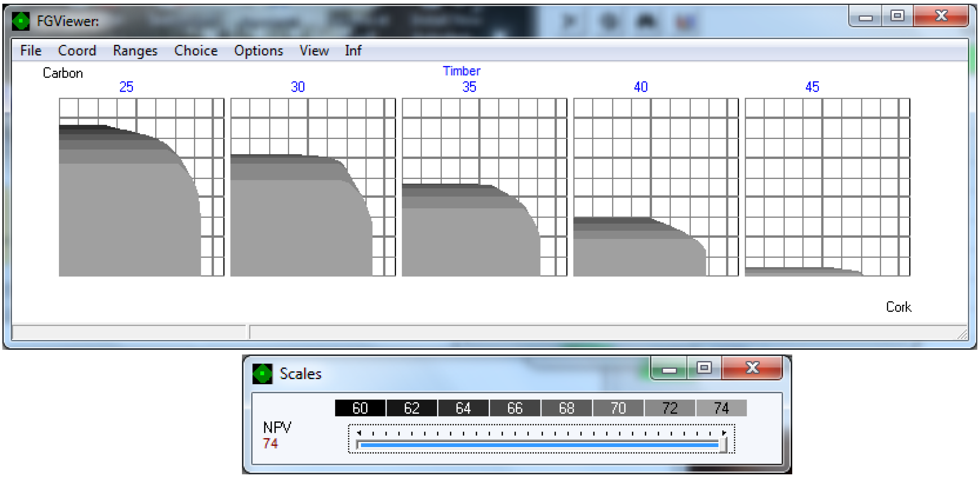This screenshot has height=478, width=980.
Task: Select the 60 NPV color swatch
Action: 360,408
